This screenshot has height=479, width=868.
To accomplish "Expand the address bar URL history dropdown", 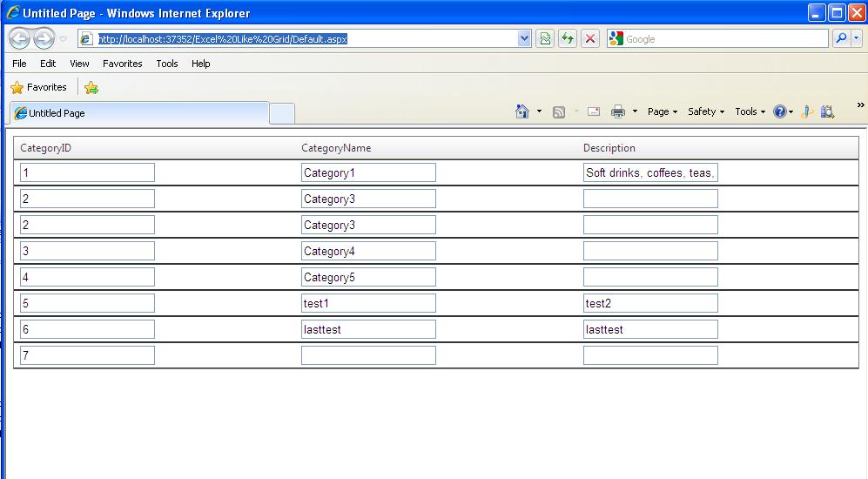I will click(x=524, y=38).
